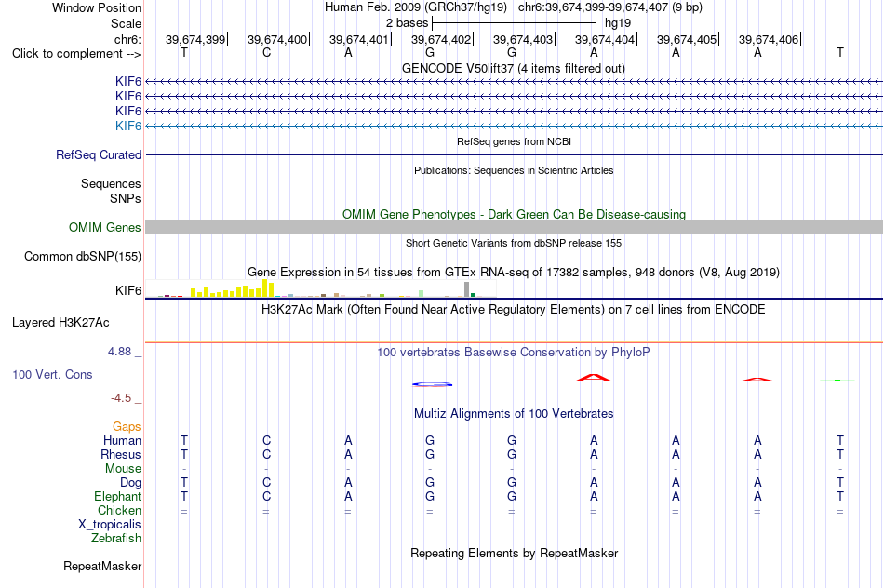
Task: Click the 'Click to complement -->' label
Action: [76, 54]
